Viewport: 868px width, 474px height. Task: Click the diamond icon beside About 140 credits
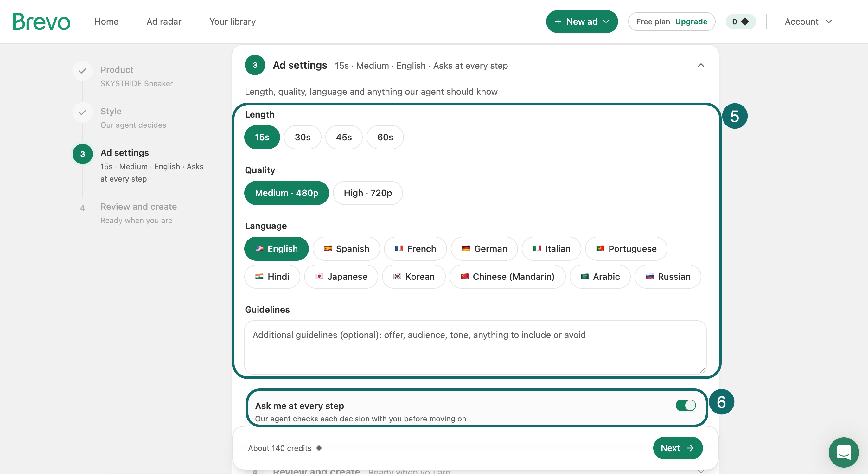tap(319, 448)
